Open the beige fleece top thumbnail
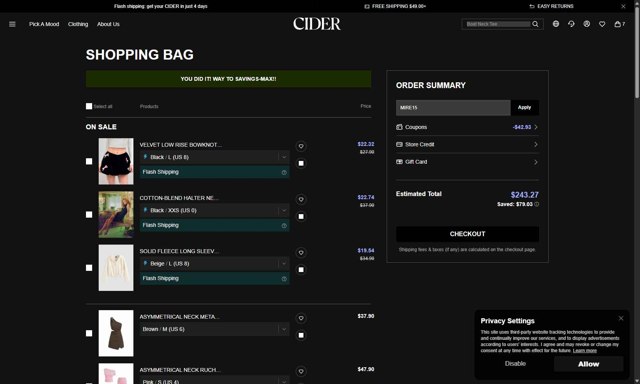This screenshot has width=640, height=384. pyautogui.click(x=116, y=268)
